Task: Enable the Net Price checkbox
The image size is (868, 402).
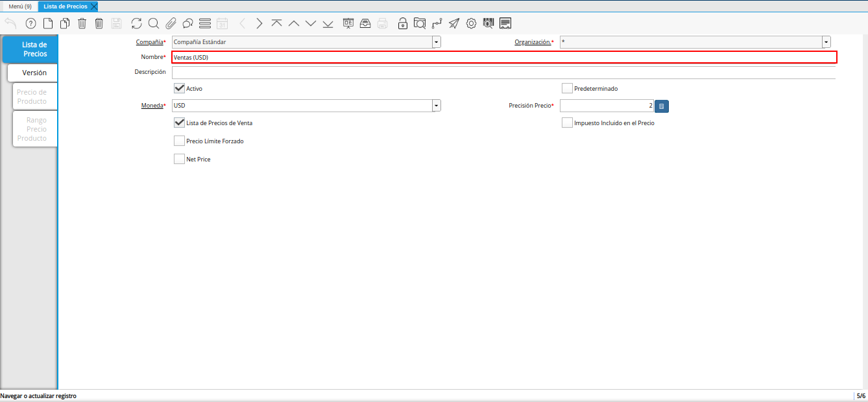Action: [180, 159]
